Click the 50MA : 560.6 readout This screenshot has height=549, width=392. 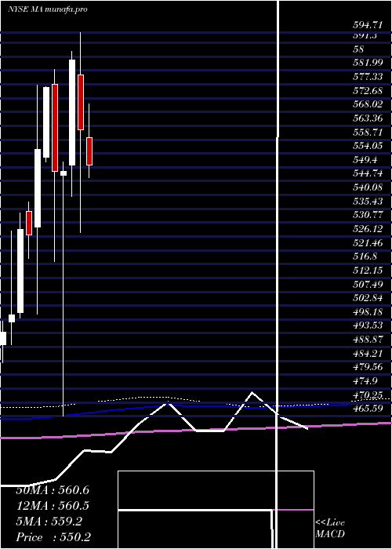(53, 490)
